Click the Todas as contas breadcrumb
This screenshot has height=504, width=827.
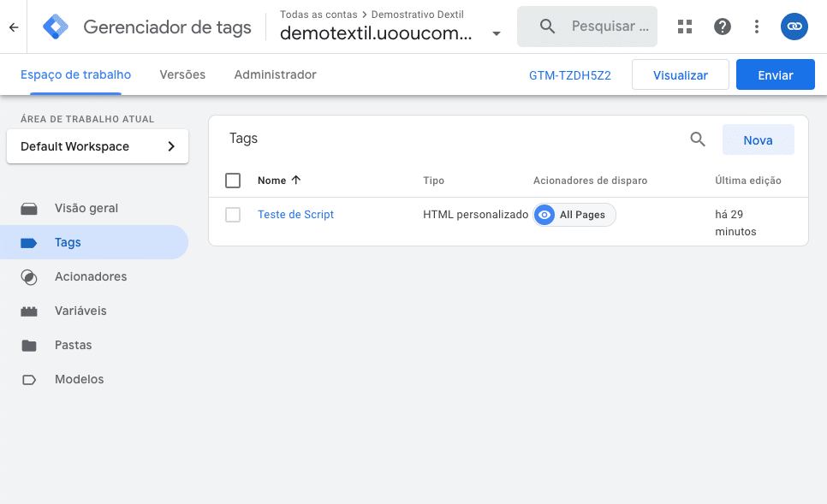(318, 15)
